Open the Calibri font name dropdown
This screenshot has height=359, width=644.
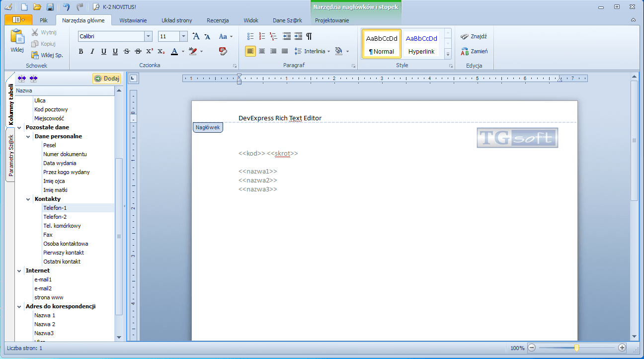click(x=148, y=36)
